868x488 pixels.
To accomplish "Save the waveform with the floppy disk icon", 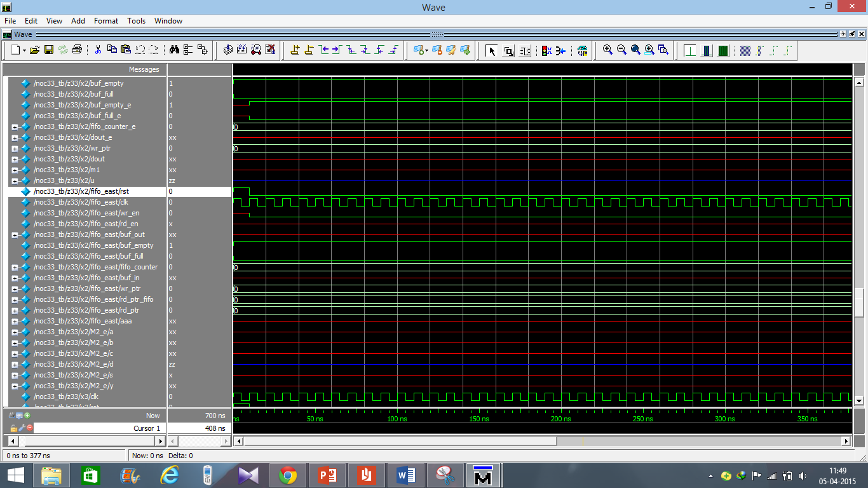I will 48,50.
